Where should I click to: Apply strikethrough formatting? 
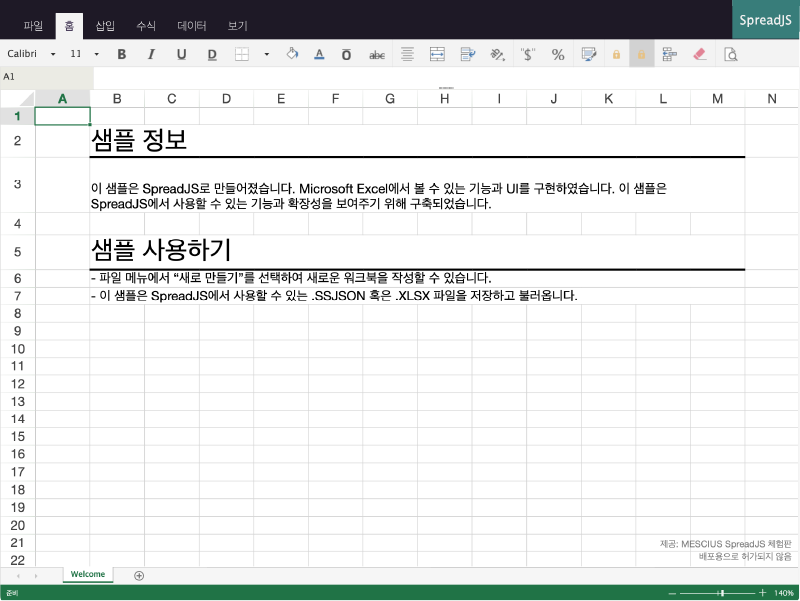point(377,55)
